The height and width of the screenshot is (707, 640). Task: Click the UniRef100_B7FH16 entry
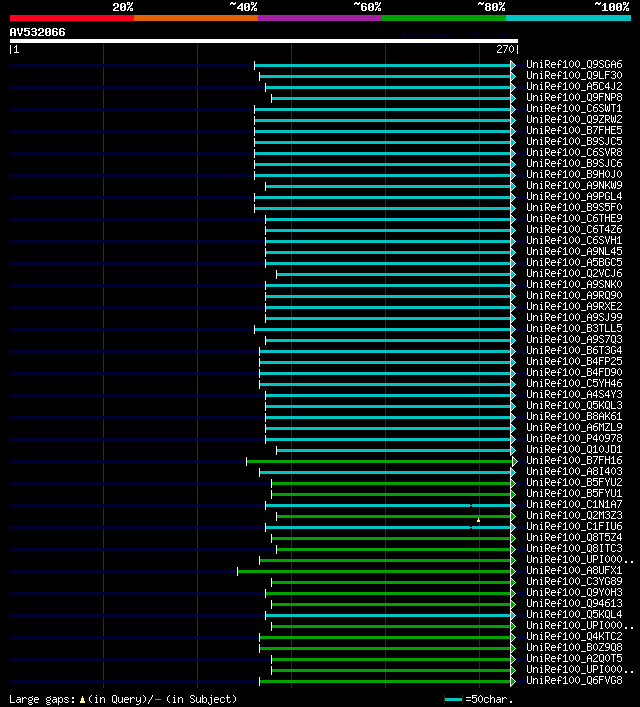tap(574, 460)
